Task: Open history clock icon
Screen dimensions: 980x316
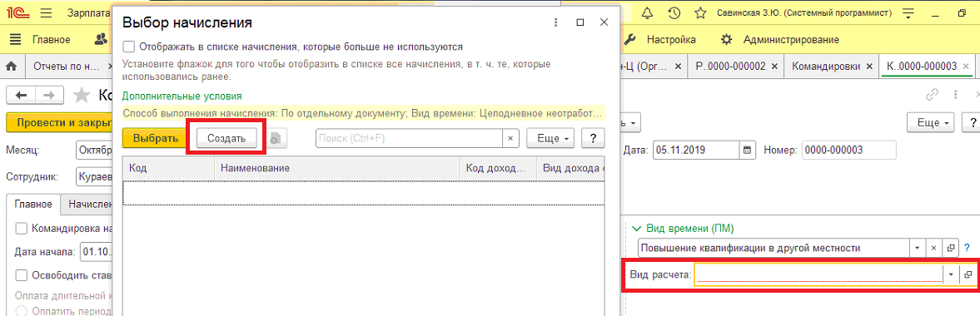Action: coord(674,12)
